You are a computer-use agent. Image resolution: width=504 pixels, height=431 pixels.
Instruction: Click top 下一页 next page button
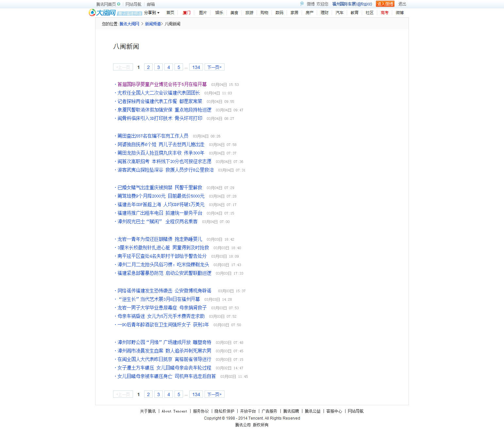214,67
